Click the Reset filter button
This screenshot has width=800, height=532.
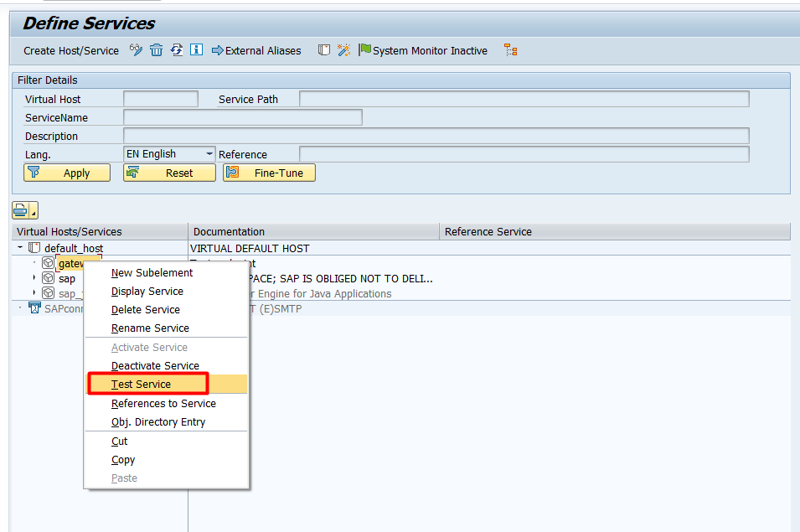[169, 173]
